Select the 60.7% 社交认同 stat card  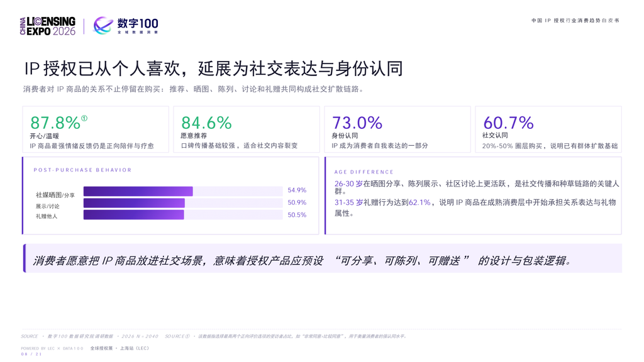tap(548, 129)
